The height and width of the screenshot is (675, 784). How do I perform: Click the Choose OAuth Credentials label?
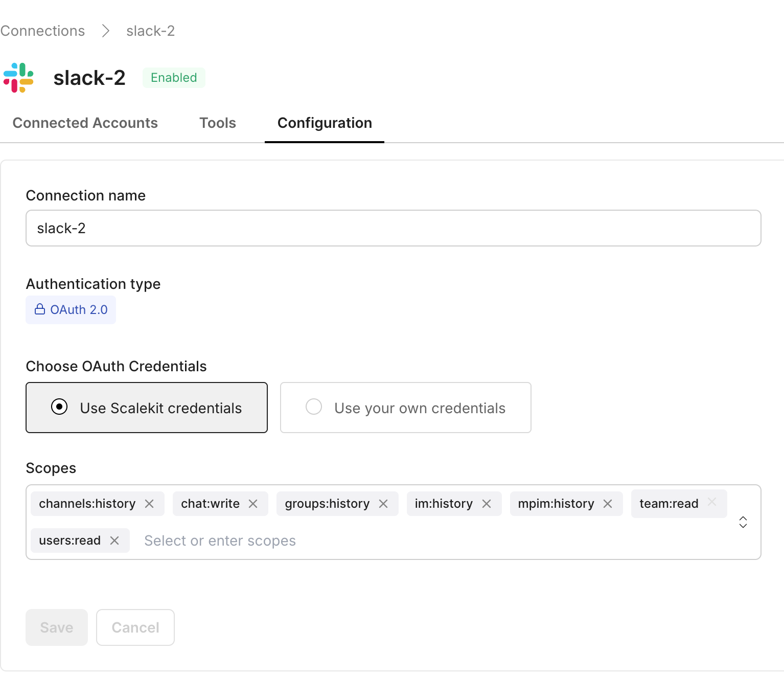click(x=117, y=366)
